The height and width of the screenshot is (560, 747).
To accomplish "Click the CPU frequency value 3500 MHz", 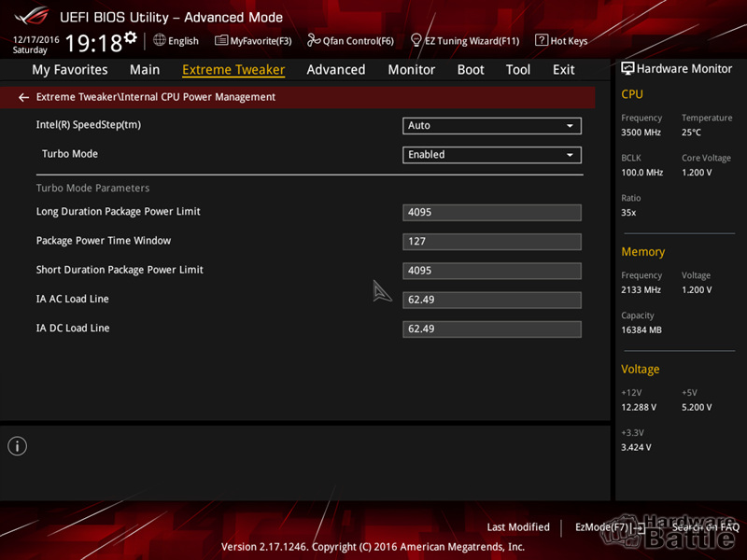I will (641, 133).
